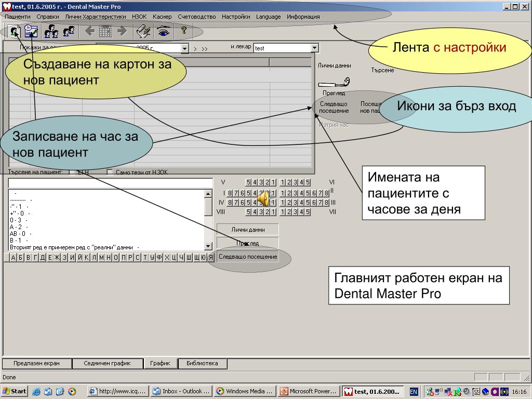Open the date dropdown arrow beside 2005 г.
532x399 pixels.
pos(184,48)
